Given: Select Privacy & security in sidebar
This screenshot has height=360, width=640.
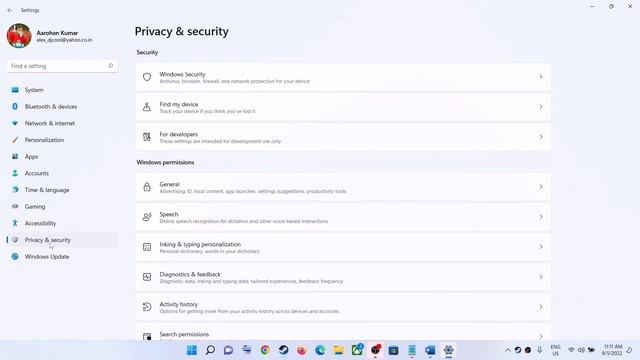Looking at the screenshot, I should 62,240.
